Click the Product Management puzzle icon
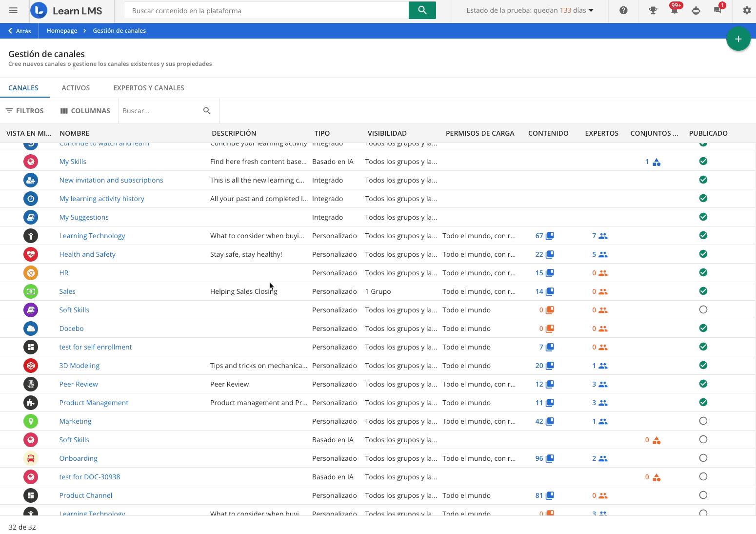Screen dimensions: 756x534 [x=31, y=403]
